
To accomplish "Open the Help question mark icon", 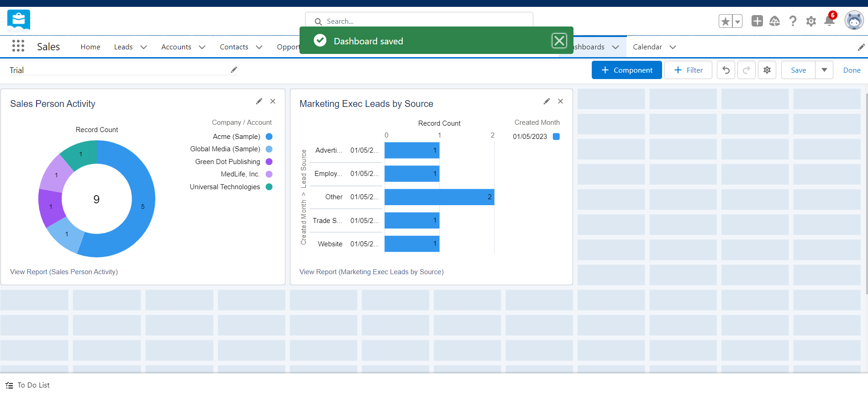I will coord(793,21).
